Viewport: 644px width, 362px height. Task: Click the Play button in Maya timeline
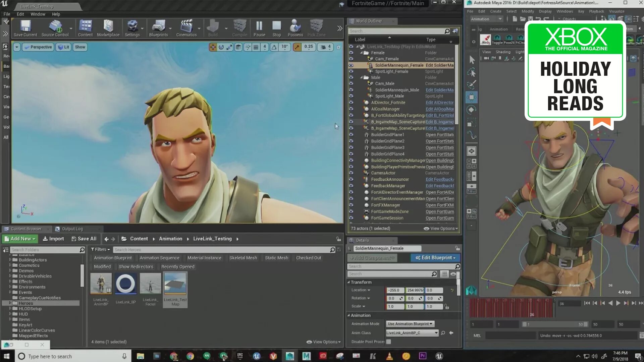pos(618,303)
